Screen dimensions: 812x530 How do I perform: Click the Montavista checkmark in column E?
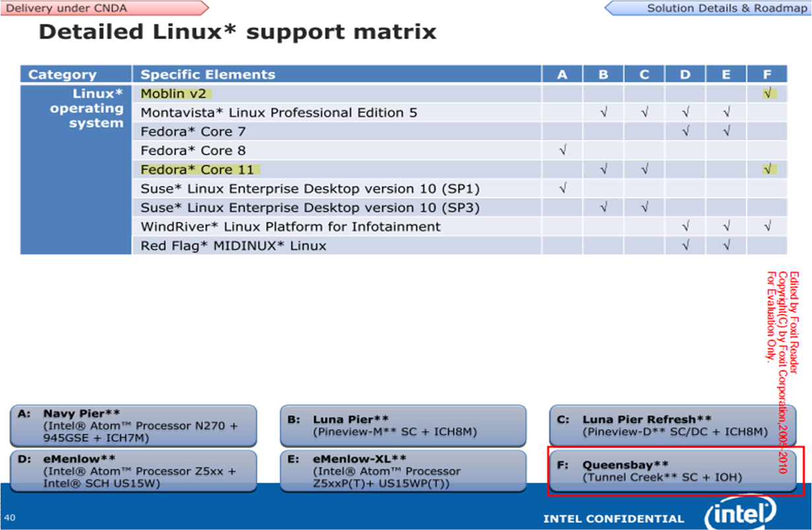[x=726, y=113]
